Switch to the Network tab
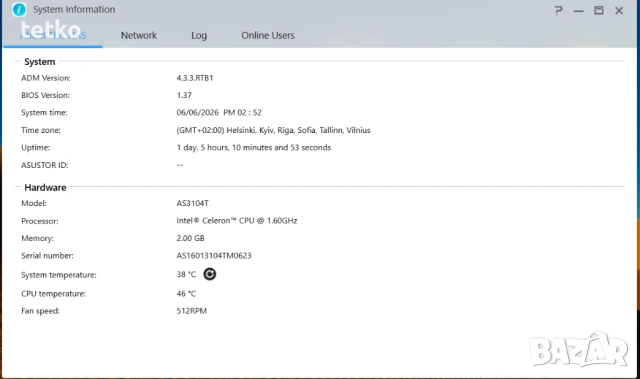The image size is (640, 379). click(139, 35)
